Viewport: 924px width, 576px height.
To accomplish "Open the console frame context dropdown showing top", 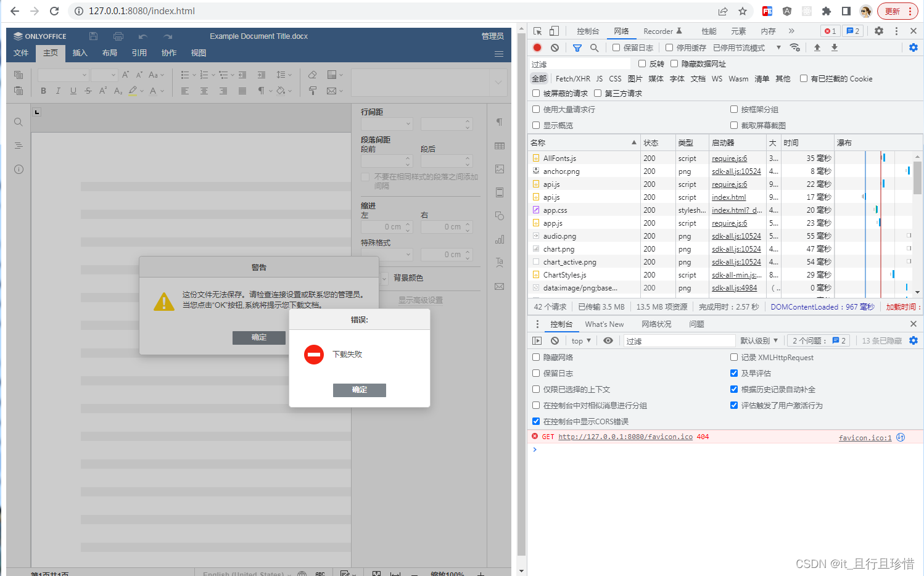I will pos(580,340).
